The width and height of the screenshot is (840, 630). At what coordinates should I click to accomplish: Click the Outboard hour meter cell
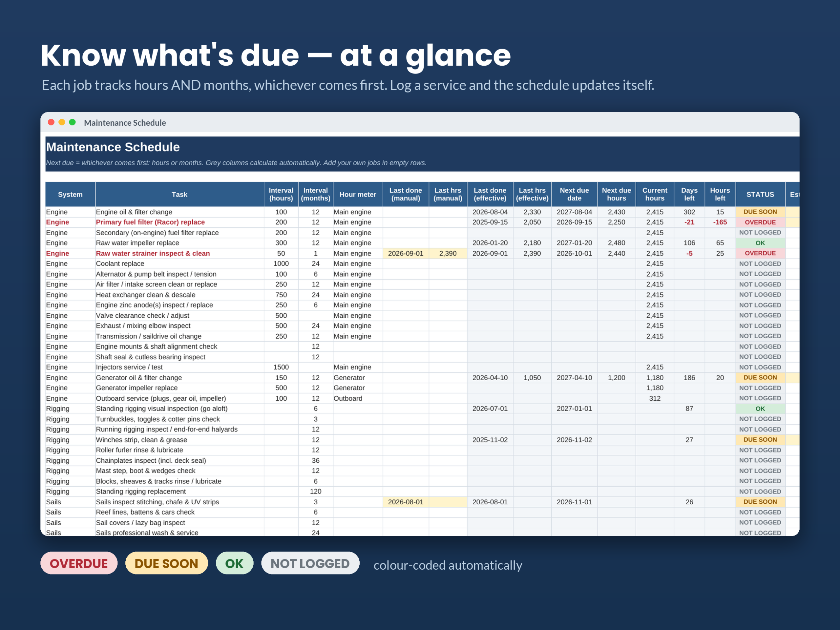[358, 398]
